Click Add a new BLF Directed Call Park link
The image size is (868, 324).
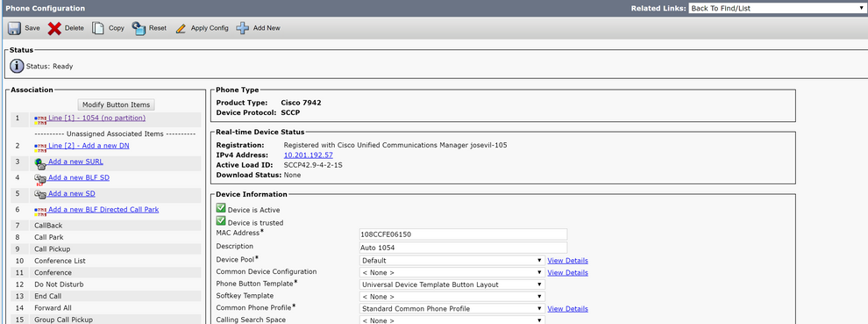(103, 210)
